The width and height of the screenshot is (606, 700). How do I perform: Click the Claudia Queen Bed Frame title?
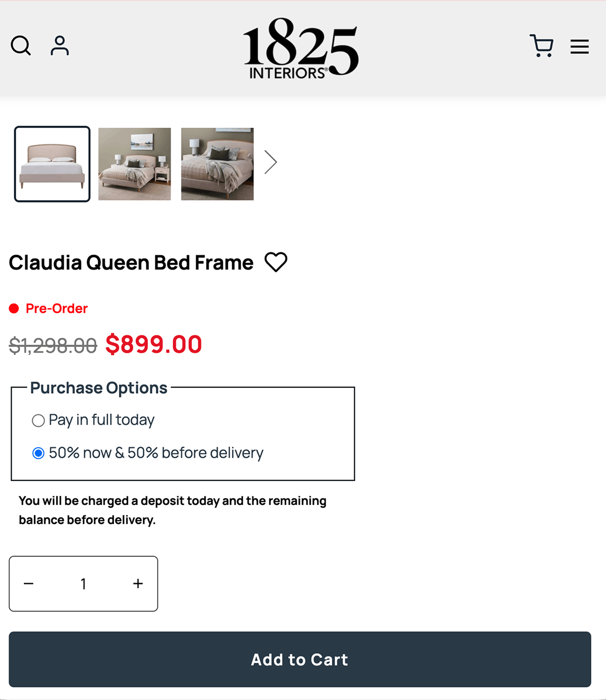(131, 262)
